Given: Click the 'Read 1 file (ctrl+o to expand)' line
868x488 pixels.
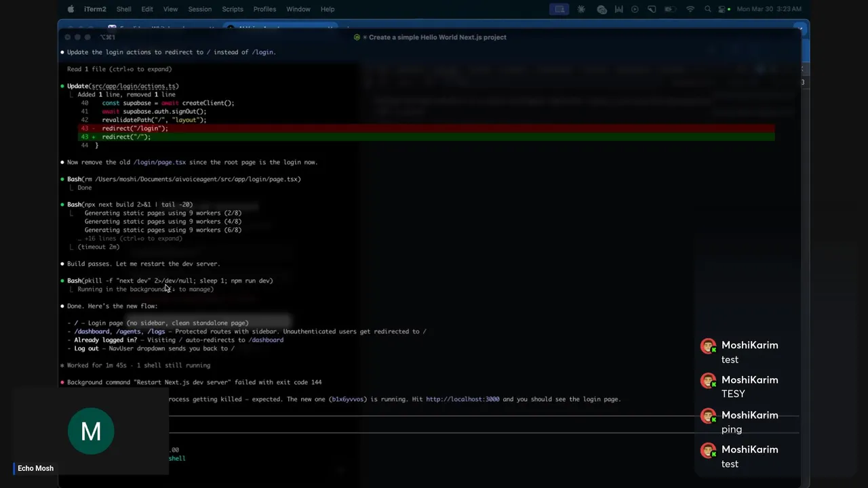Looking at the screenshot, I should tap(119, 69).
